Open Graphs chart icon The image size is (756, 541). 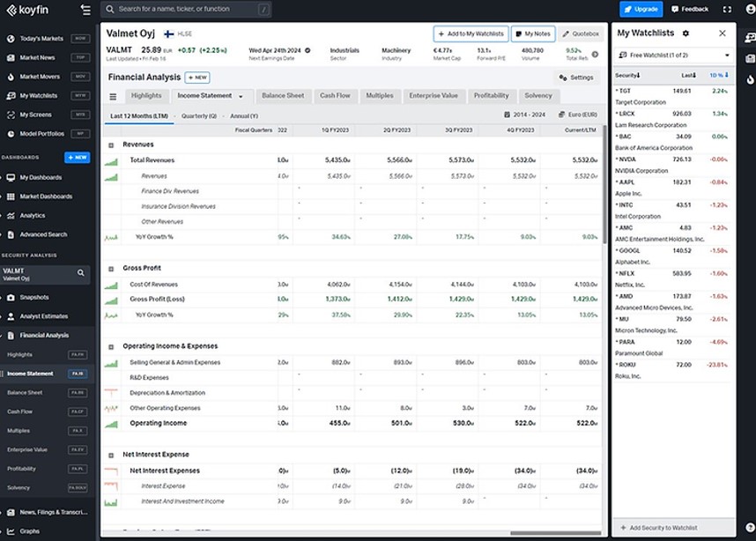pyautogui.click(x=11, y=531)
